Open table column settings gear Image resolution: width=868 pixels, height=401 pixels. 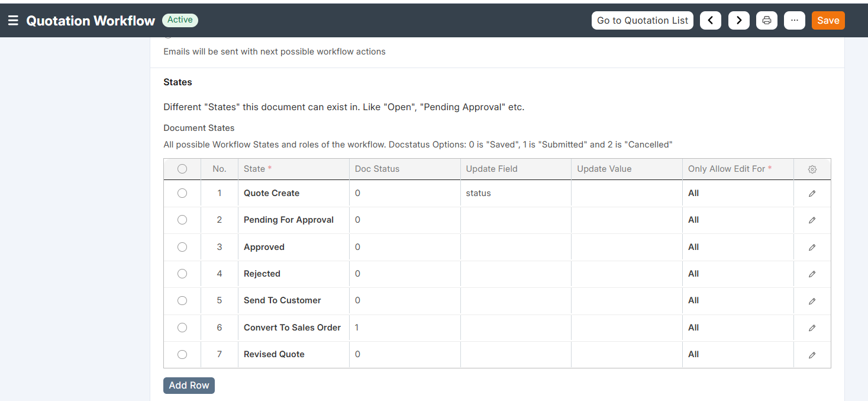[x=812, y=169]
